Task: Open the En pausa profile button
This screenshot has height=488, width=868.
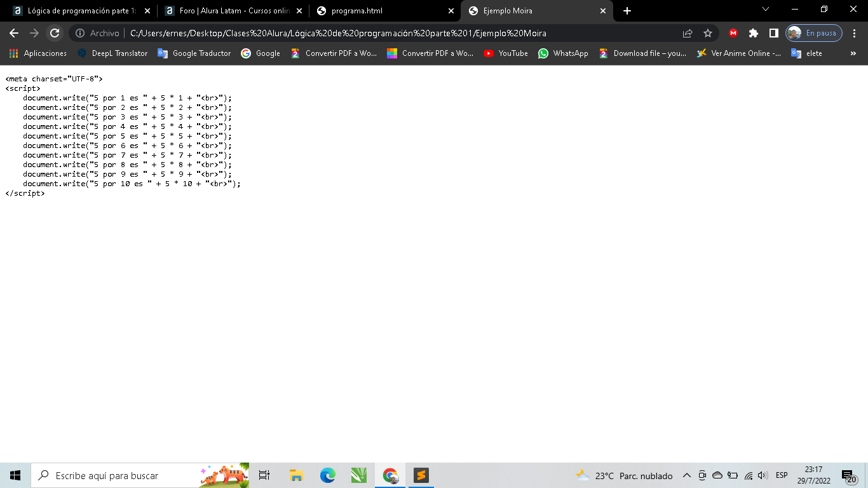Action: click(x=814, y=33)
